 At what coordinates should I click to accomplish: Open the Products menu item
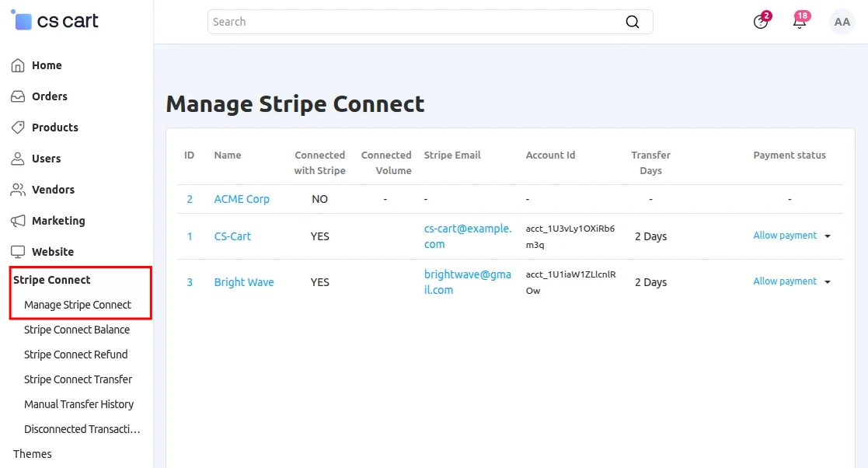click(55, 127)
